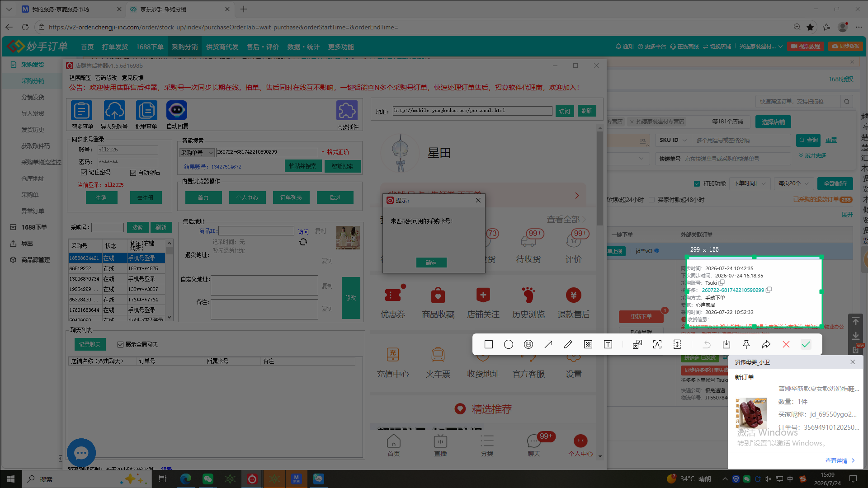This screenshot has width=868, height=488.
Task: Select the arrow tool in screenshot toolbar
Action: click(548, 345)
